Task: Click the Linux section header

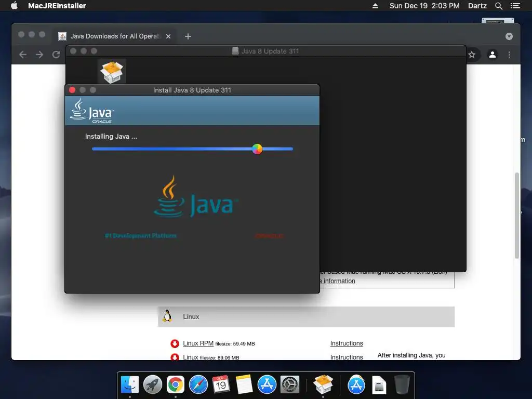Action: (306, 317)
